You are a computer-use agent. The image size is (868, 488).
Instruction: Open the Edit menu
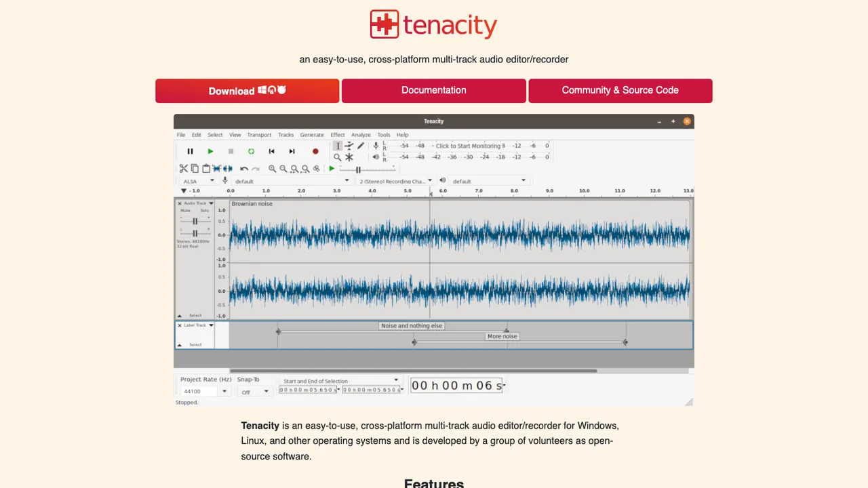[197, 135]
